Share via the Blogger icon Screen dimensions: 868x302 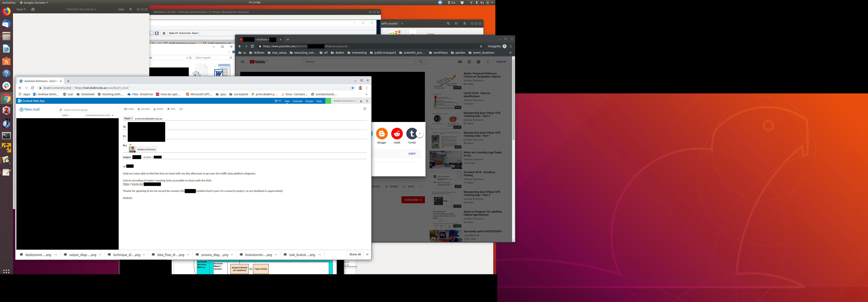coord(382,134)
